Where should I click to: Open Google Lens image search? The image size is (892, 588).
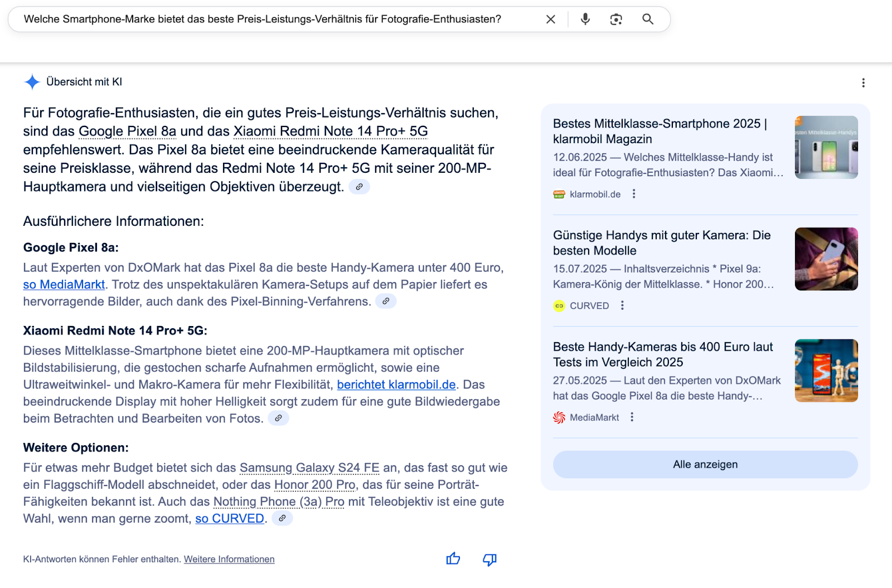coord(616,19)
